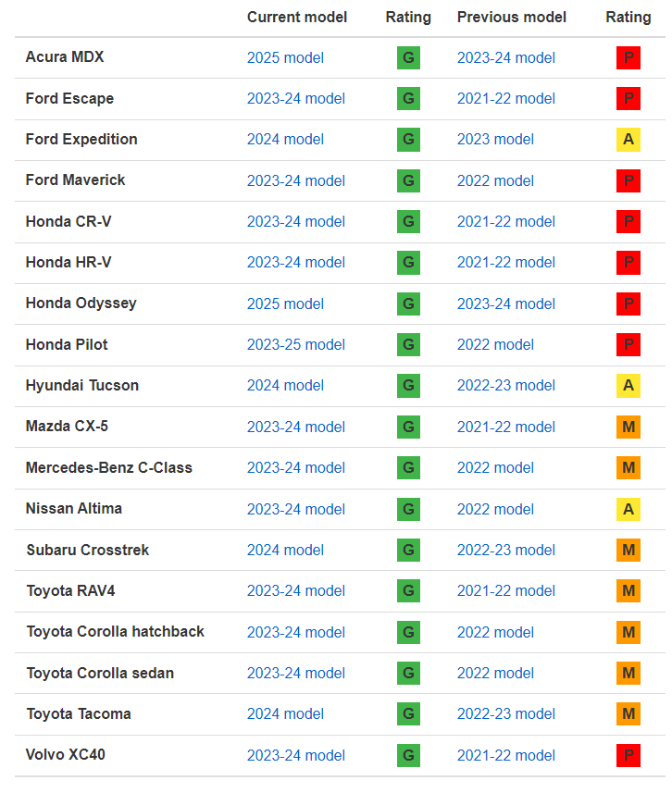The image size is (672, 793).
Task: Open the Acura MDX 2025 model link
Action: coord(285,57)
